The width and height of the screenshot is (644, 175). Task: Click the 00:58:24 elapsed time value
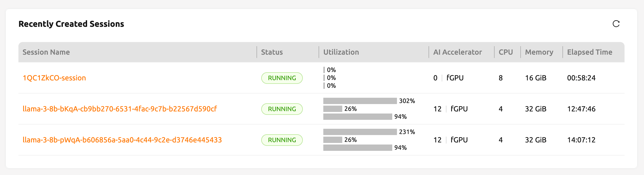581,78
